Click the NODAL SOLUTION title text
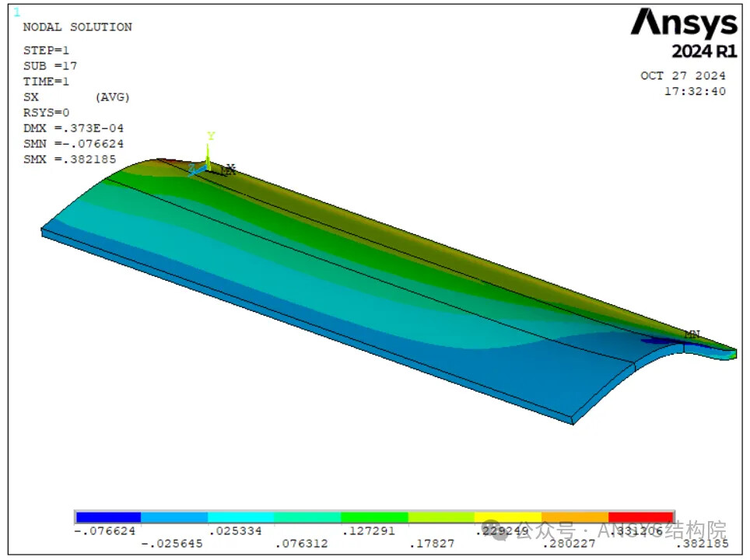 (x=77, y=27)
